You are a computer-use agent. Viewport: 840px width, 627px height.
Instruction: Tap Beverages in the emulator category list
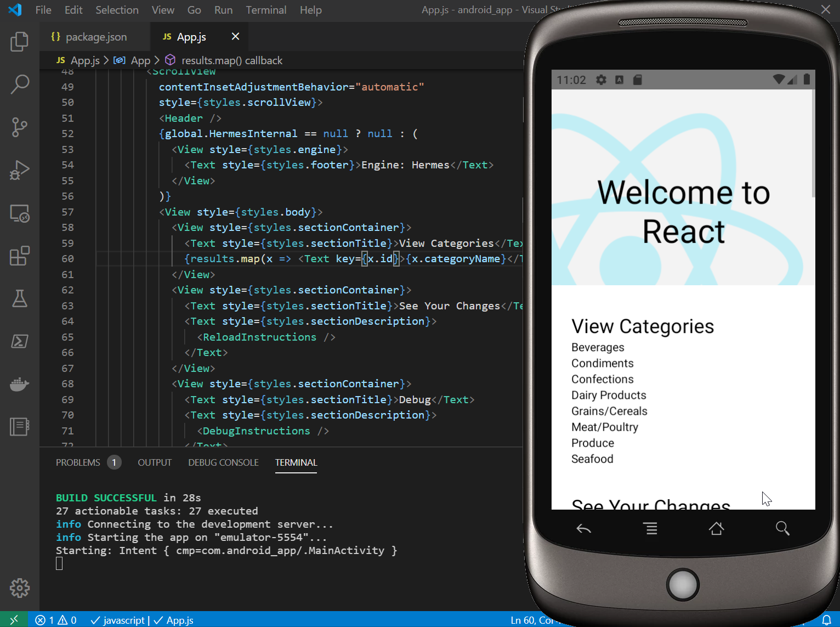click(598, 347)
